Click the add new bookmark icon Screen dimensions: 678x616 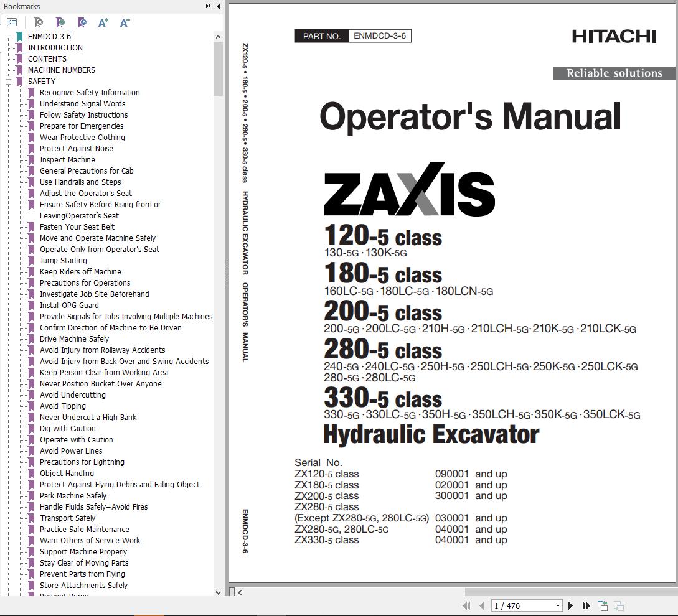pos(60,22)
